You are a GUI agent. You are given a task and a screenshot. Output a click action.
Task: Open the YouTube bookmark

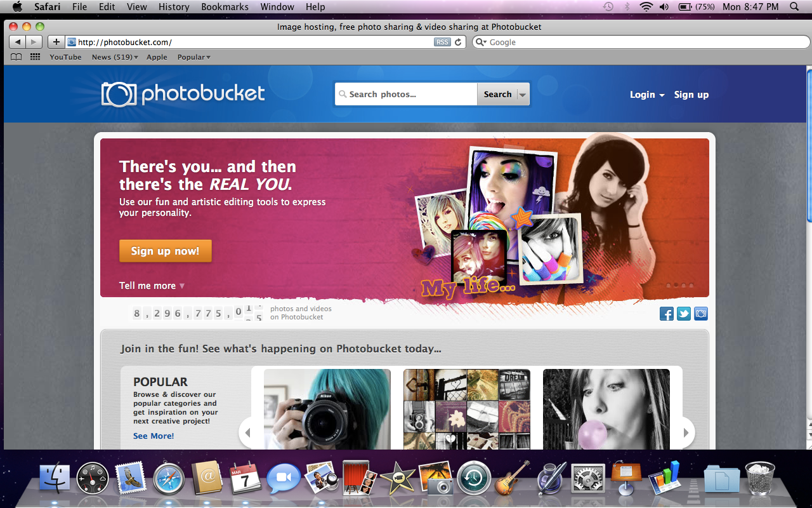[66, 57]
